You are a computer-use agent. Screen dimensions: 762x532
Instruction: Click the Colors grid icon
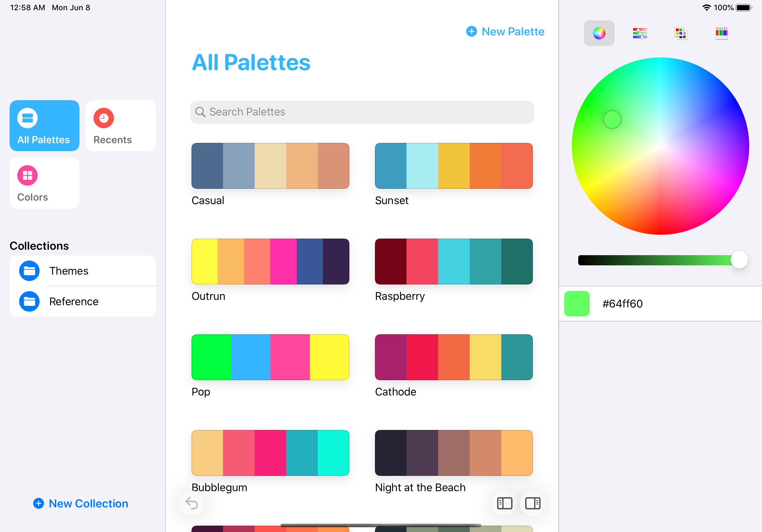(27, 175)
